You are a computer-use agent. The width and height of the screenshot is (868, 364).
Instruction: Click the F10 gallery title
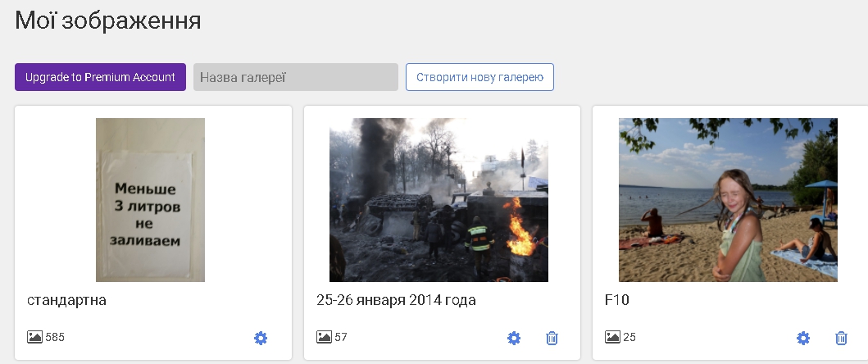coord(616,300)
